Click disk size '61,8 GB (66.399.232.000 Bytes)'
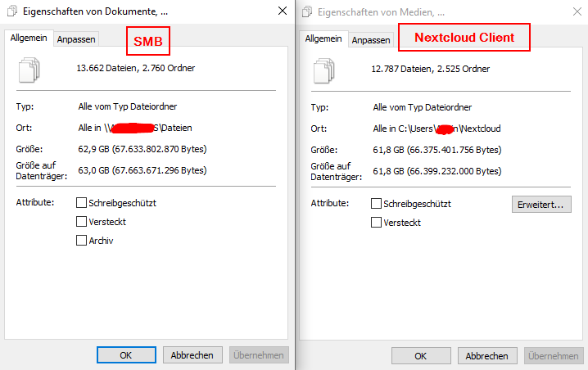 (x=437, y=171)
